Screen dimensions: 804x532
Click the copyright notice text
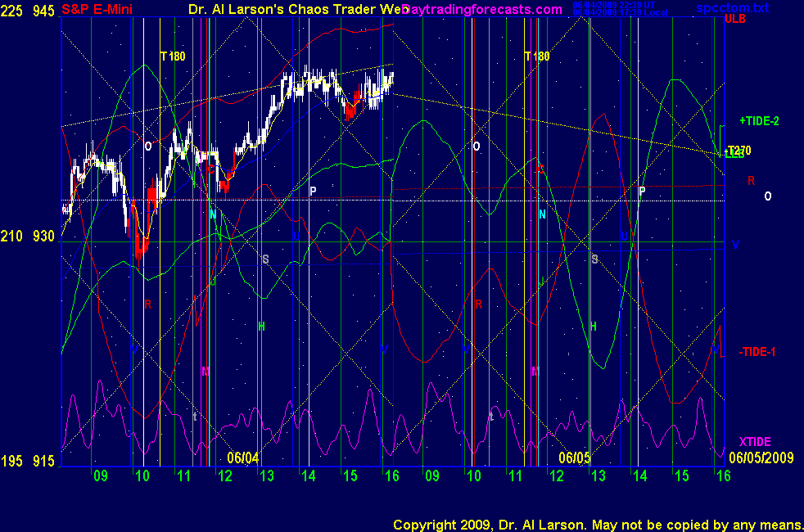pos(597,524)
